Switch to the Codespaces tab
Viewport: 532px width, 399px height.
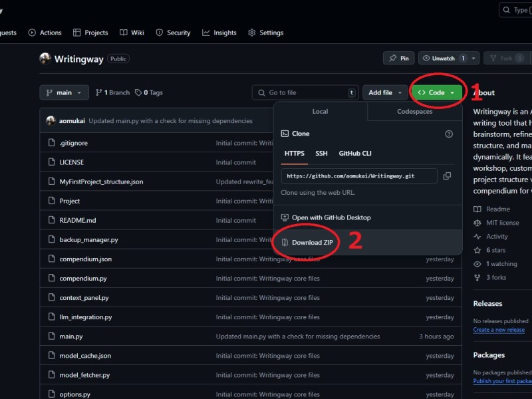tap(414, 112)
